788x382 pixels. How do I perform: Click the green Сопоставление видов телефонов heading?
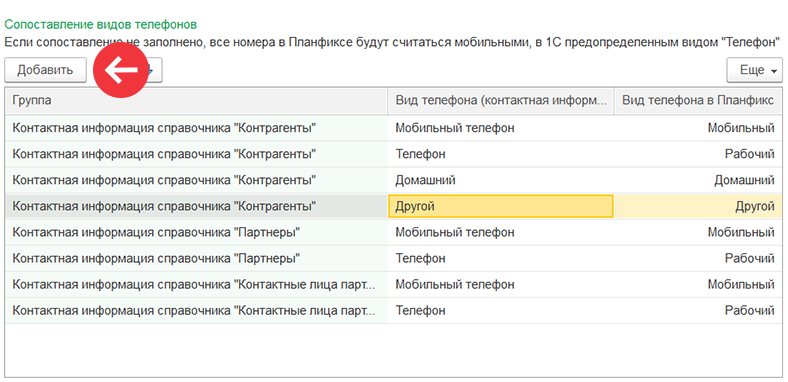(101, 24)
